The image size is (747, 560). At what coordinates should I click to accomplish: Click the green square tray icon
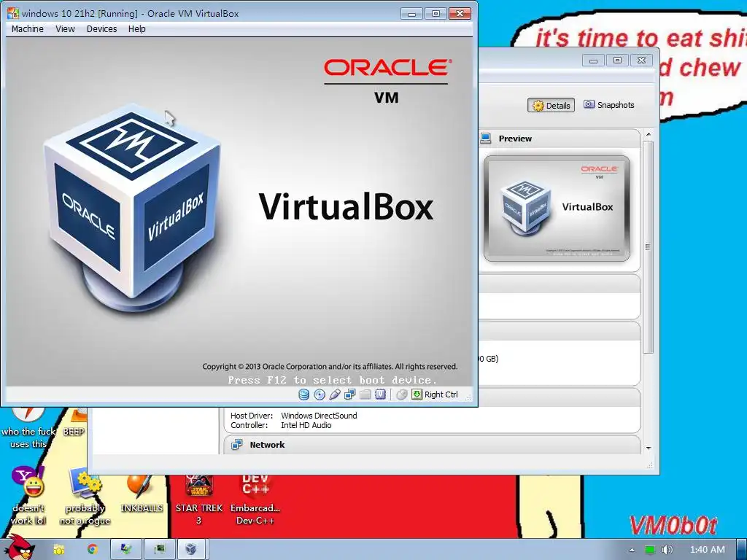[x=649, y=550]
